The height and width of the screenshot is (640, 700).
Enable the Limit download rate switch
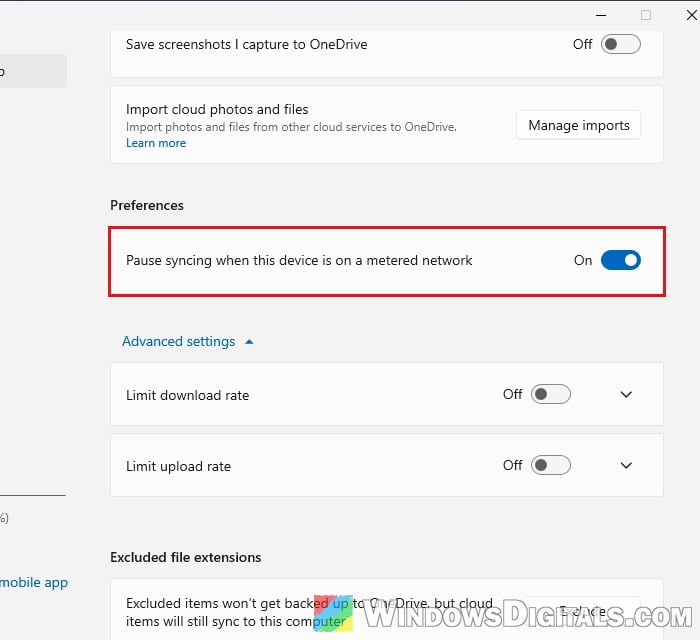(x=550, y=394)
